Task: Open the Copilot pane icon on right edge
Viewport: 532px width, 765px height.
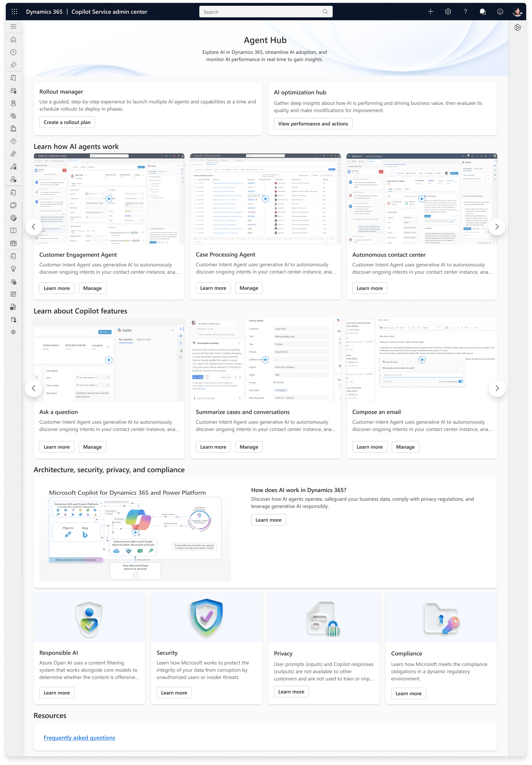Action: [518, 27]
